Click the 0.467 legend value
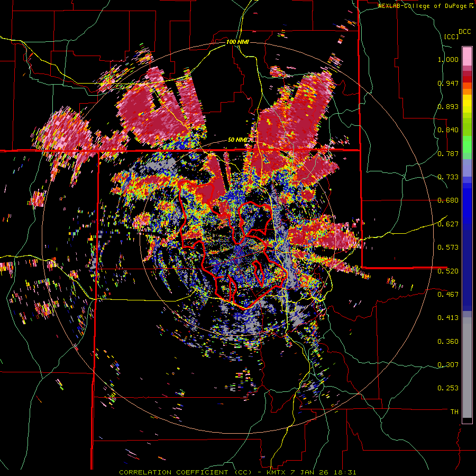476x476 pixels. 448,294
